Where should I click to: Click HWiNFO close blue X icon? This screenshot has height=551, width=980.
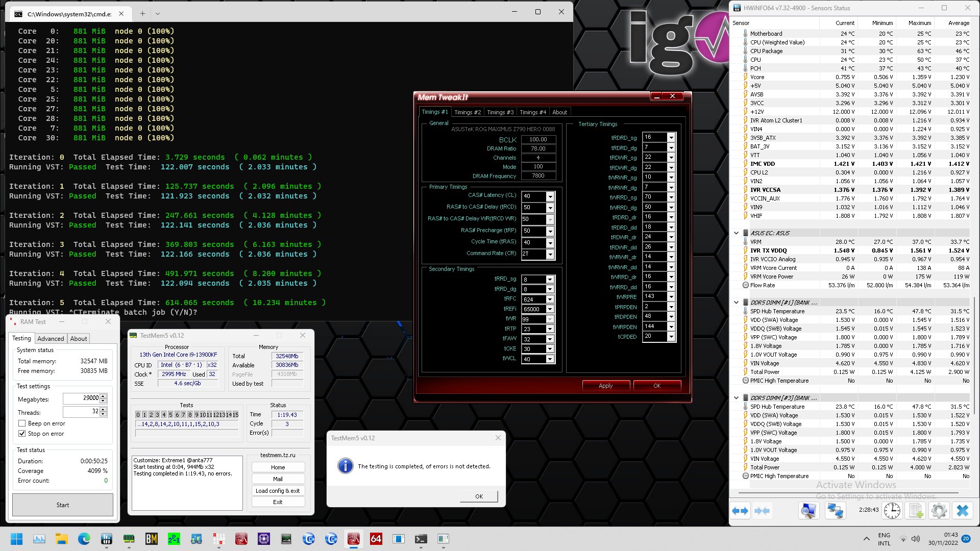tap(962, 510)
